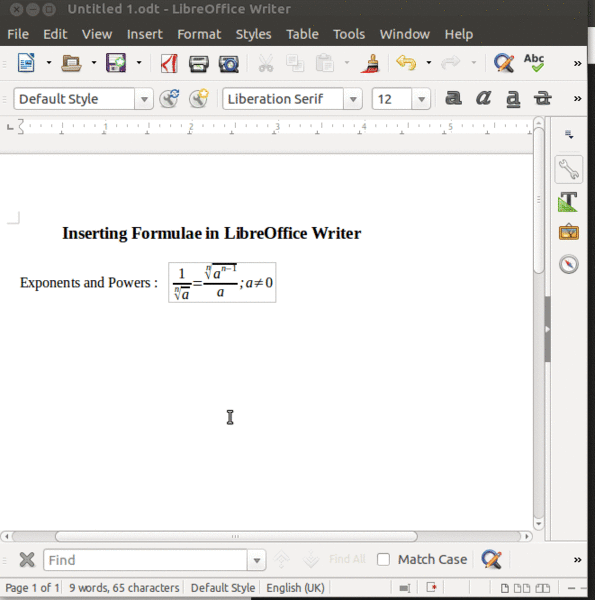Show more formatting toolbar buttons
Image resolution: width=595 pixels, height=600 pixels.
577,99
